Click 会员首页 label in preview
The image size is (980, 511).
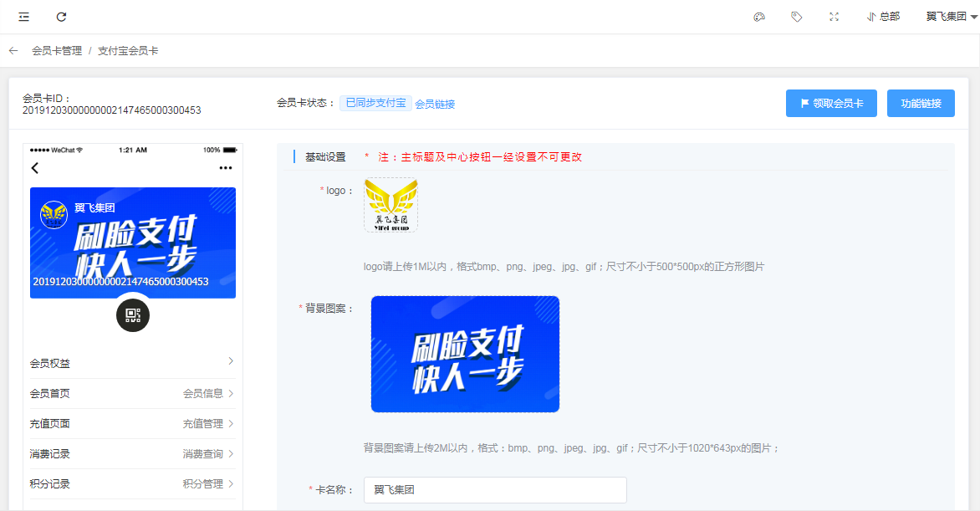coord(50,393)
